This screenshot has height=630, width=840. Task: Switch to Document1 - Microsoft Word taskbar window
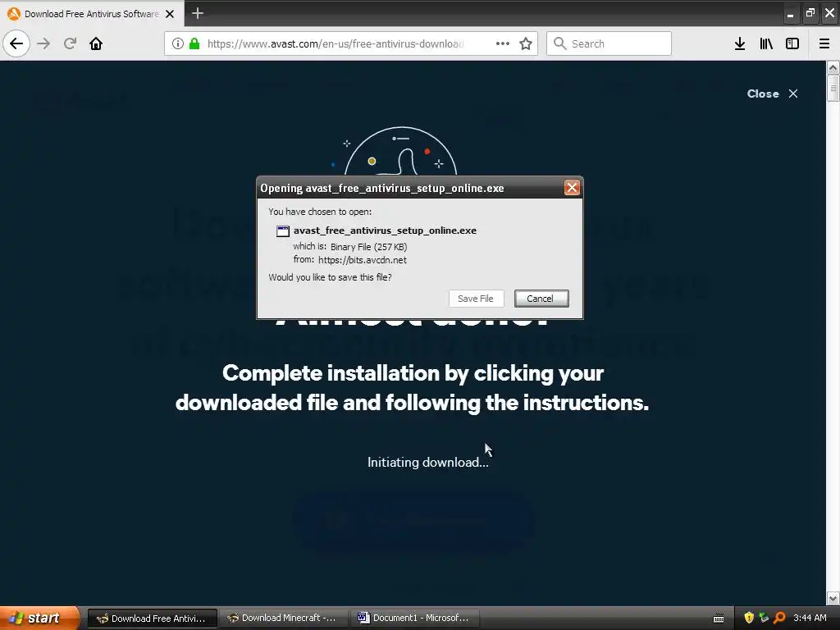tap(415, 618)
